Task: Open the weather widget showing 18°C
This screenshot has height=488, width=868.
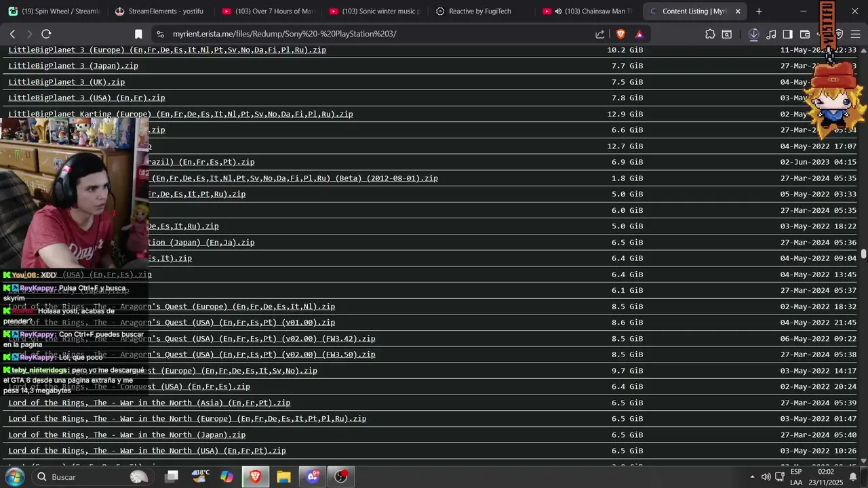Action: click(x=200, y=476)
